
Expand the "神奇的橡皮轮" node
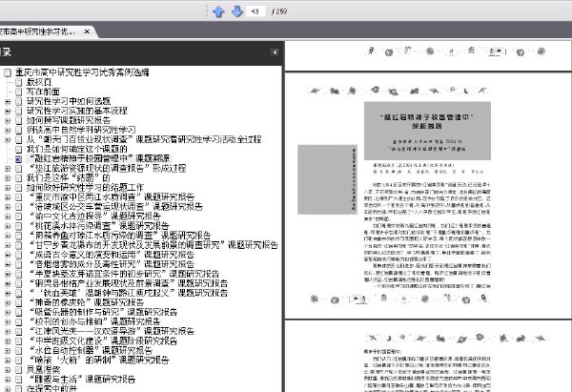click(x=8, y=302)
